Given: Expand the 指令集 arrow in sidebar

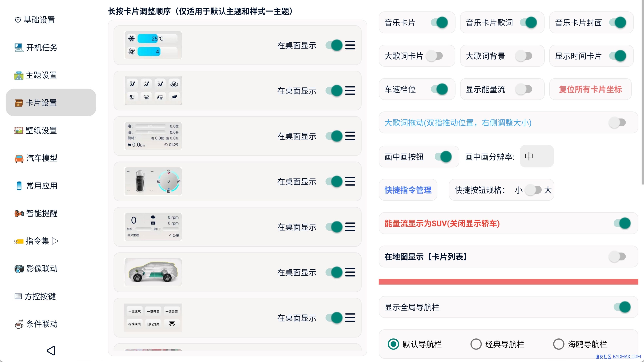Looking at the screenshot, I should point(55,241).
